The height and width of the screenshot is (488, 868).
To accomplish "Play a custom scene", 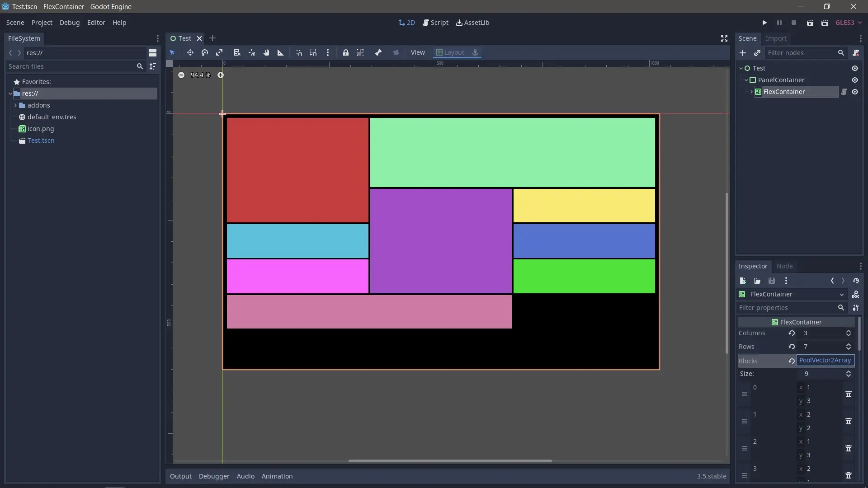I will 825,23.
